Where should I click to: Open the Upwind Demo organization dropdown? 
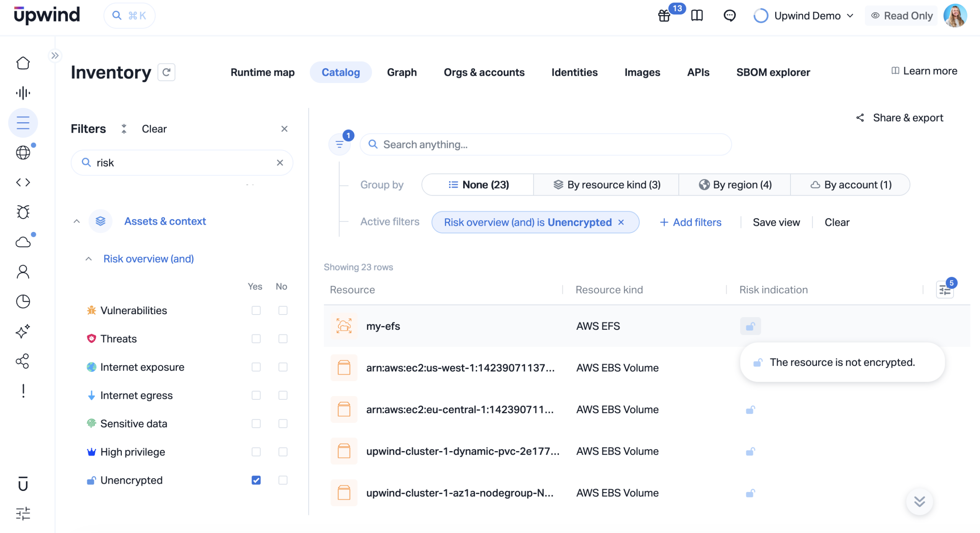click(x=804, y=16)
